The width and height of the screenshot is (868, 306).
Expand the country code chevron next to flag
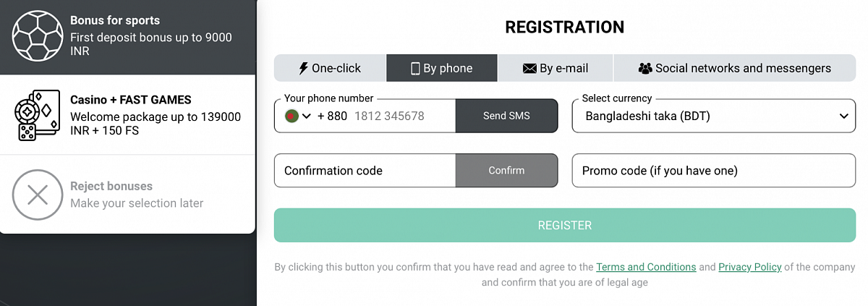coord(307,116)
